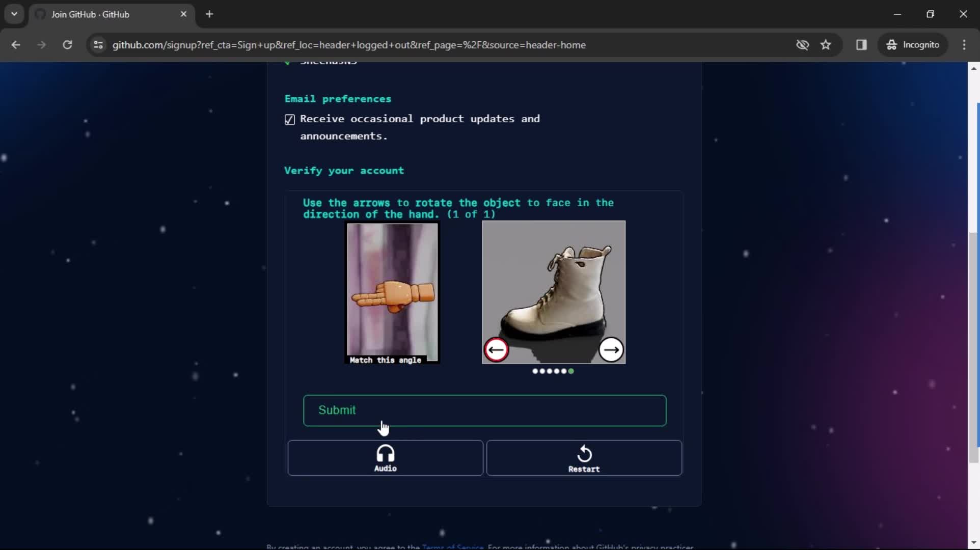The width and height of the screenshot is (980, 550).
Task: Click the wooden hand reference image
Action: click(x=392, y=293)
